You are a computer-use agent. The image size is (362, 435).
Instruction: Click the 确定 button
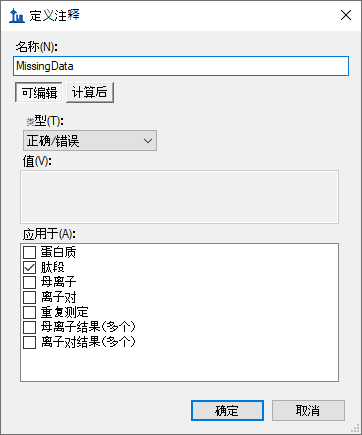click(x=227, y=410)
